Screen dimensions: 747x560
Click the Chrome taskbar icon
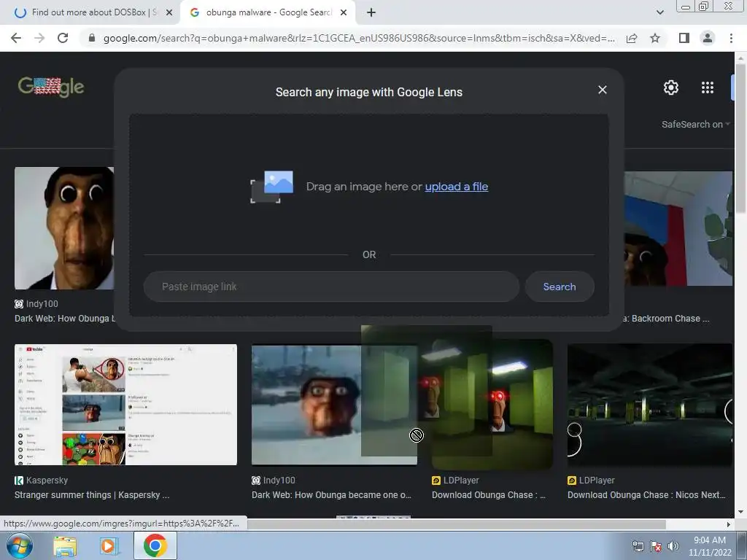(x=155, y=545)
